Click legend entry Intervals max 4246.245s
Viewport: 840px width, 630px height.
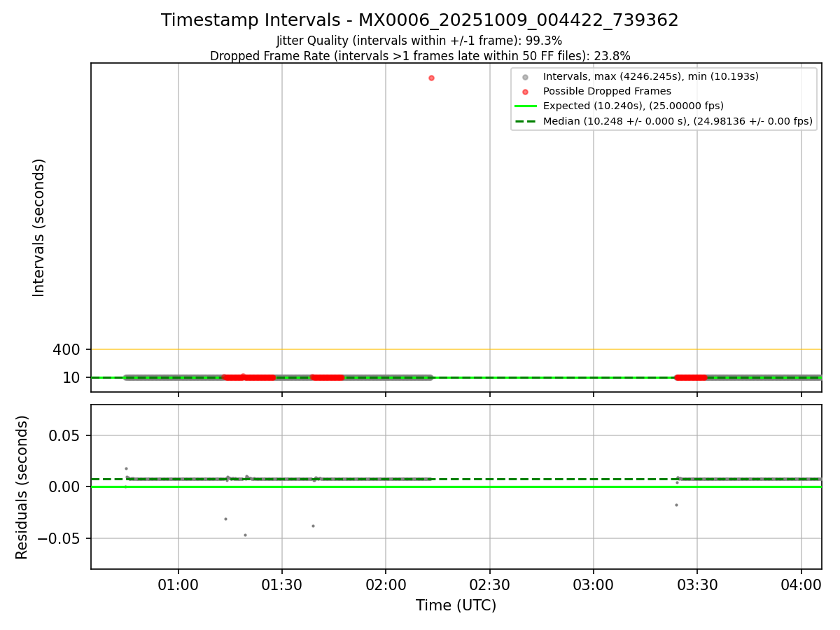(x=650, y=76)
